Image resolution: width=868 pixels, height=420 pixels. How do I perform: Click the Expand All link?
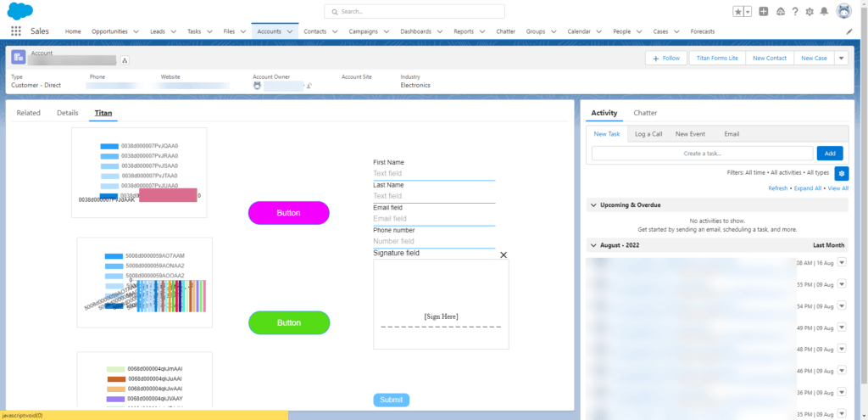coord(807,188)
